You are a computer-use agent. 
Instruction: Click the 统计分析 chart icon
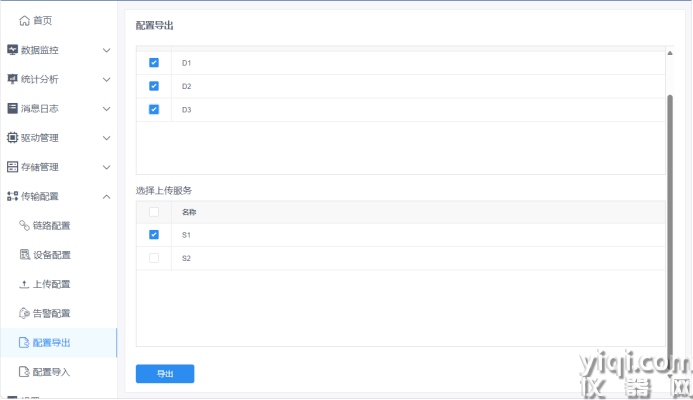coord(12,79)
